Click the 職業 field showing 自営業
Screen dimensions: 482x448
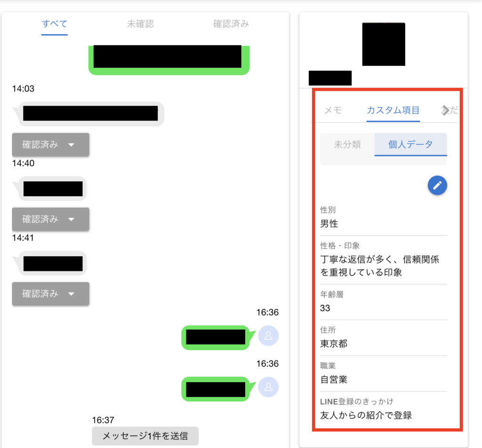(x=383, y=374)
